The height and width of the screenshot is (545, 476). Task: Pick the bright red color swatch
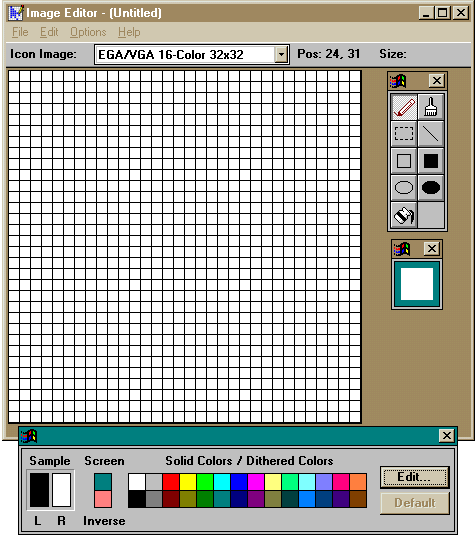[171, 482]
